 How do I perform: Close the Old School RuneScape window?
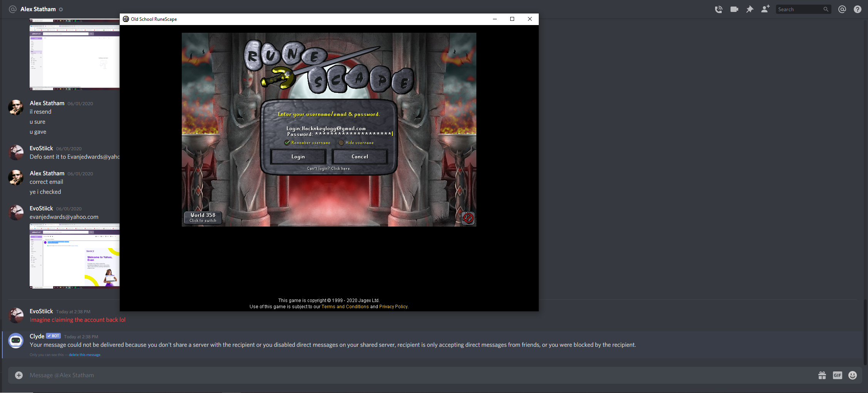point(530,19)
